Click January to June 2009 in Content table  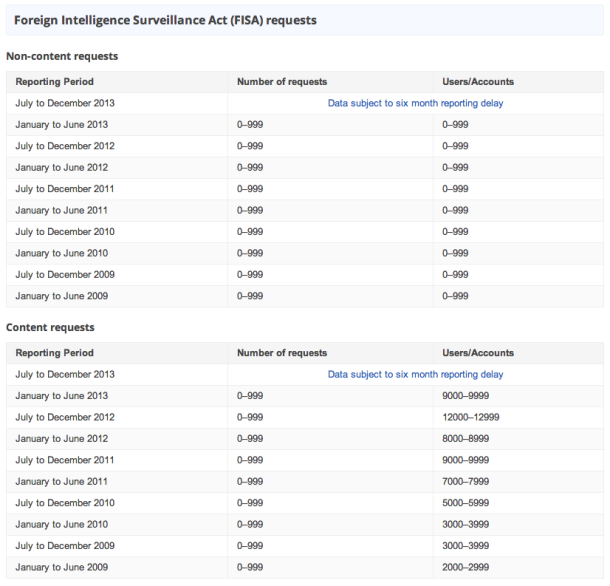click(61, 567)
